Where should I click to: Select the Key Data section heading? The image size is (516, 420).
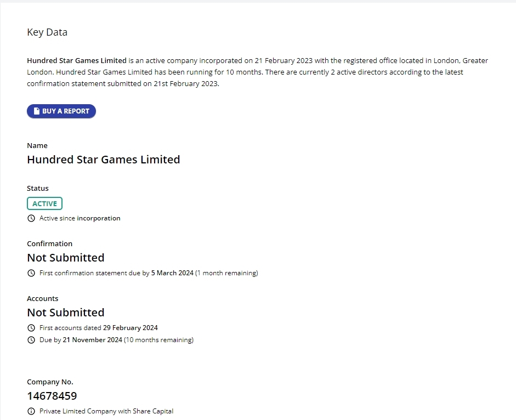click(x=47, y=32)
